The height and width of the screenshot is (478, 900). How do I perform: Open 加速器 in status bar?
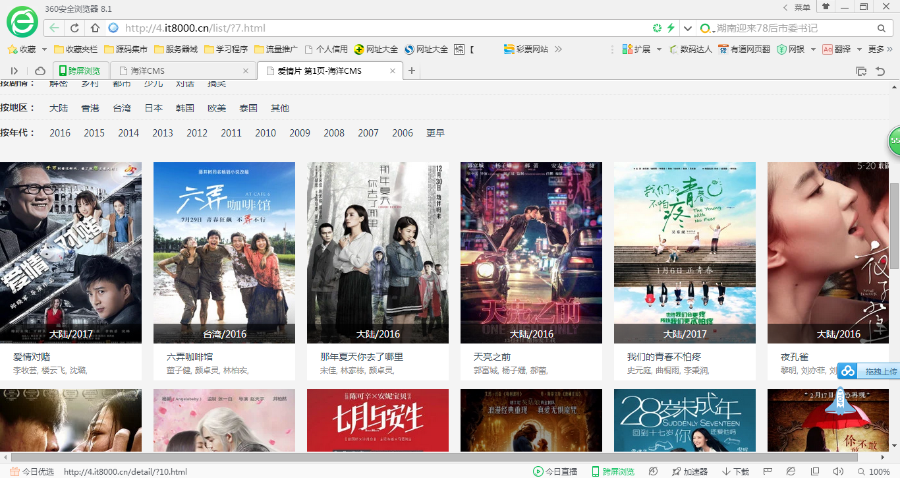pos(689,471)
